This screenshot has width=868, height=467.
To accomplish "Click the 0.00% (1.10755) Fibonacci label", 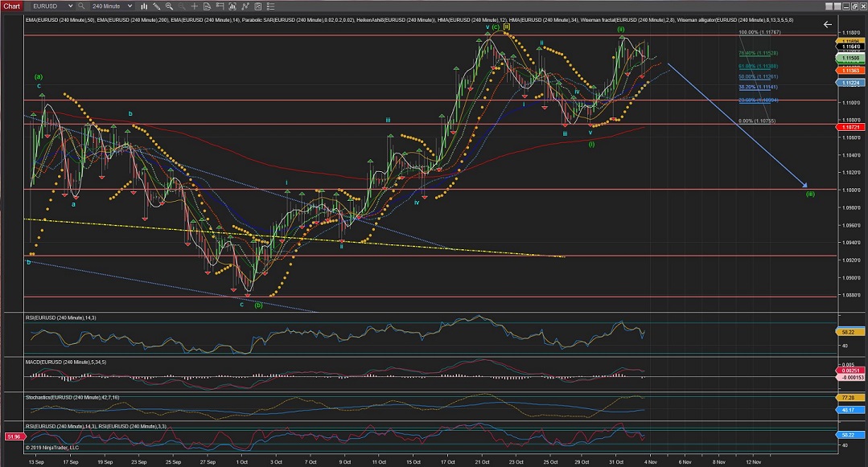I will tap(757, 121).
